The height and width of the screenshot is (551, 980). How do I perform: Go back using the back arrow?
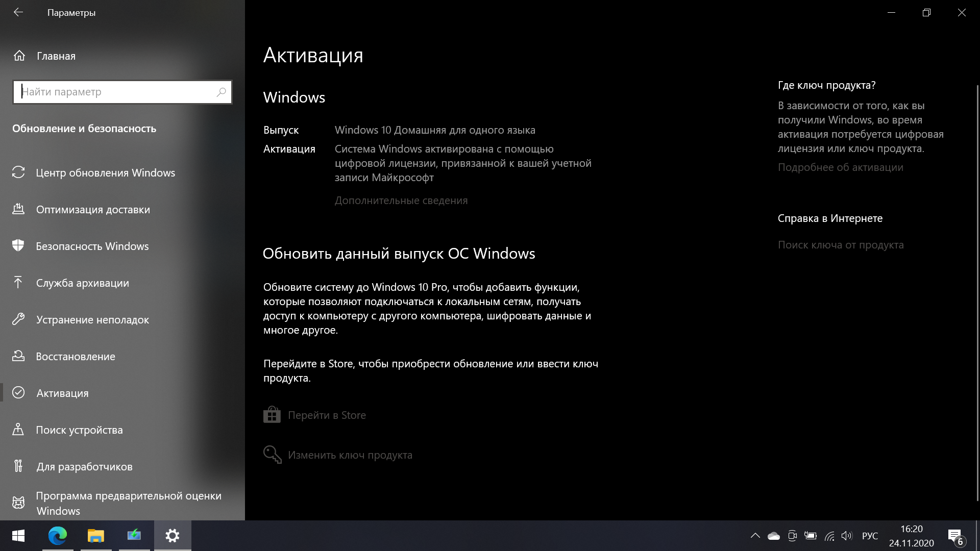point(18,12)
